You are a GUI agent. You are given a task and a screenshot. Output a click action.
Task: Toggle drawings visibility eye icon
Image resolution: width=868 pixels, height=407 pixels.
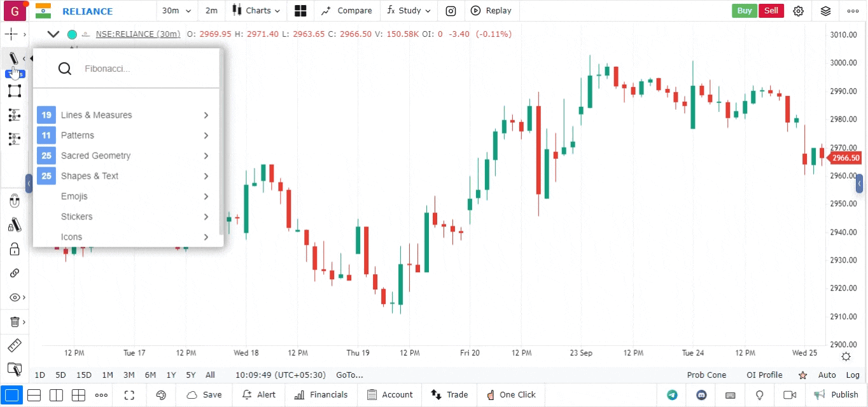coord(15,297)
